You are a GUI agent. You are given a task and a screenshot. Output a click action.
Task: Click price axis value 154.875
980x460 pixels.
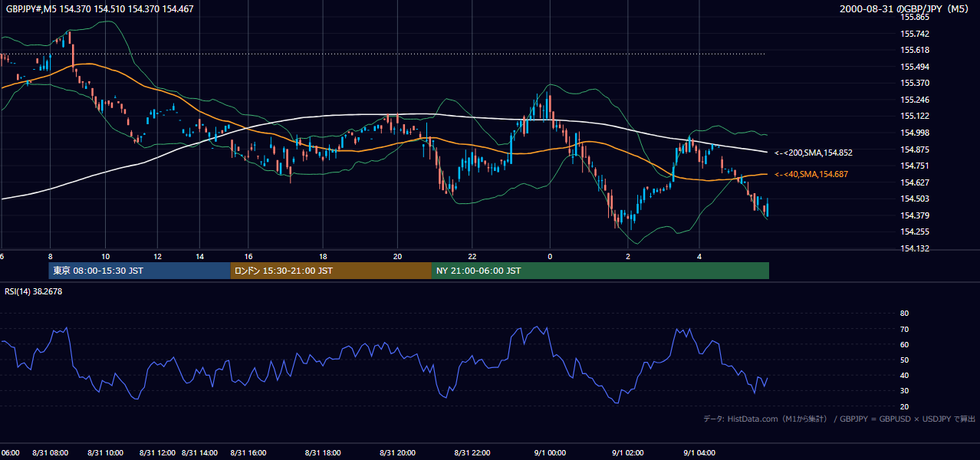tap(914, 149)
